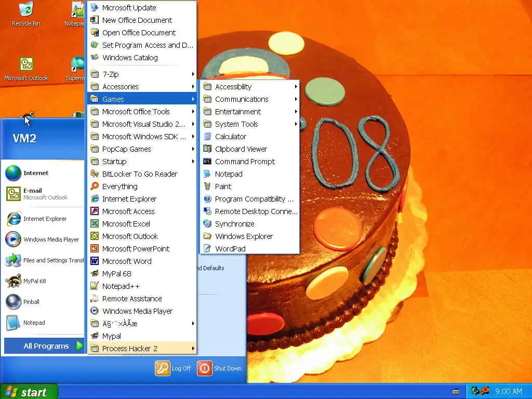Open Paint from the Accessories submenu
The height and width of the screenshot is (399, 532).
(250, 187)
